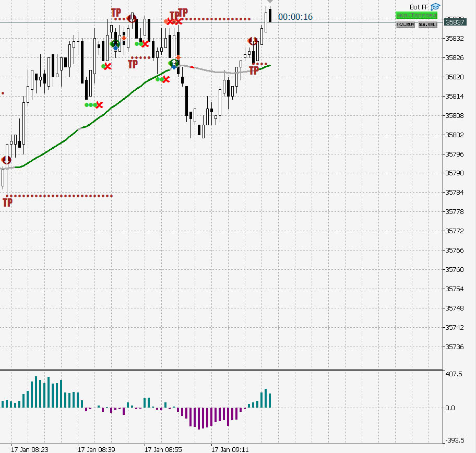Viewport: 476px width, 453px height.
Task: Click the 35820 price axis label
Action: (455, 77)
